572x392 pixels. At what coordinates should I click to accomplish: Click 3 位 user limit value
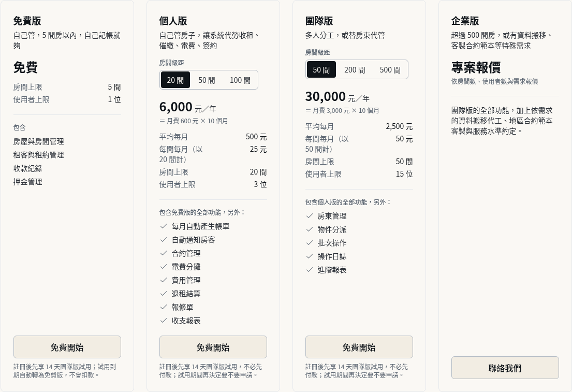click(x=260, y=184)
